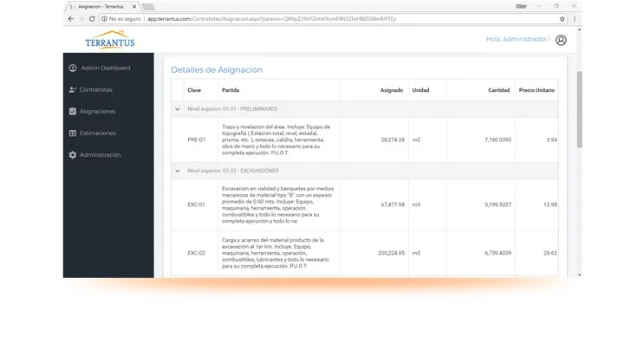Viewport: 644px width, 350px height.
Task: Click Detalles de Asignación heading
Action: pyautogui.click(x=217, y=70)
